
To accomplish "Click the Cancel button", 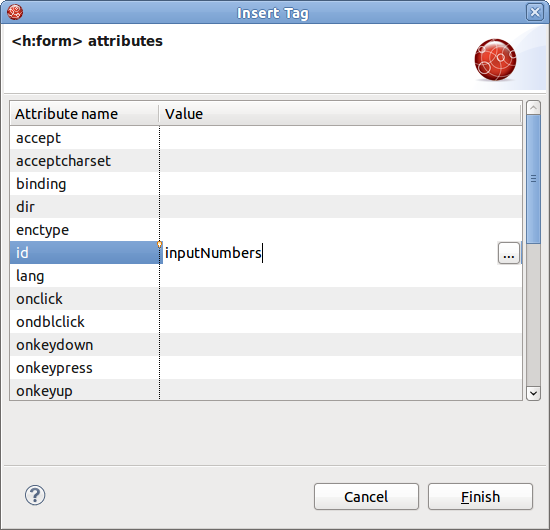I will [366, 497].
